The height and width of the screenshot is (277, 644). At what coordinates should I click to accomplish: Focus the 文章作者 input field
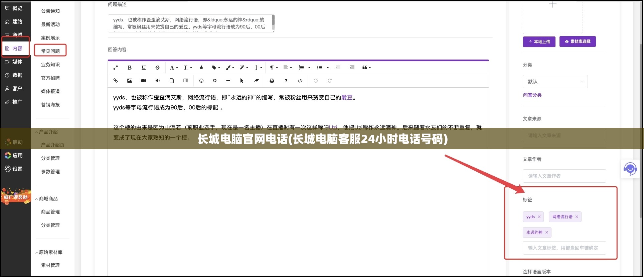pyautogui.click(x=564, y=176)
